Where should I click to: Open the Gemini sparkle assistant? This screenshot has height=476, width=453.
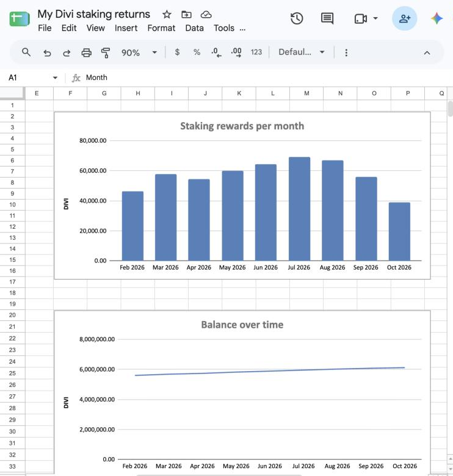[x=437, y=18]
